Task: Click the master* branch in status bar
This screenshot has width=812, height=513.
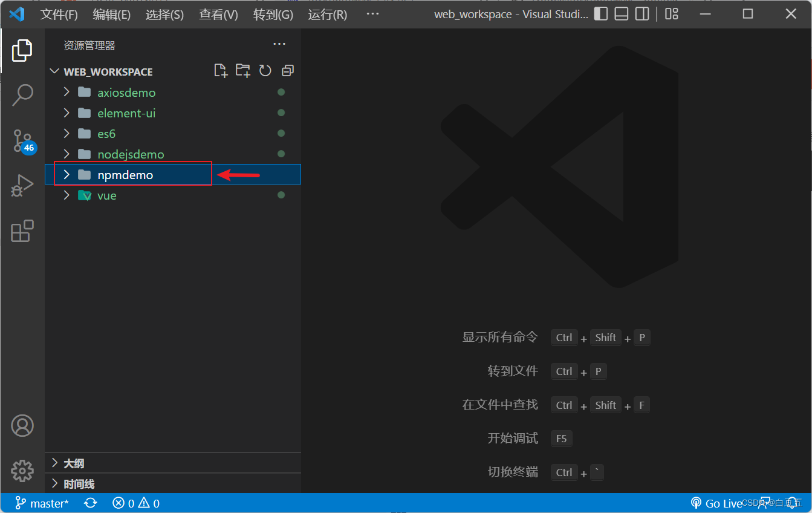Action: (x=42, y=503)
